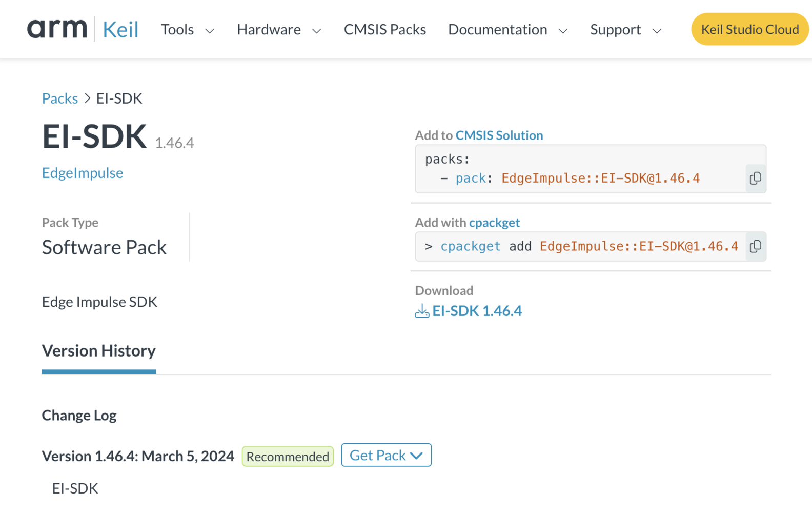This screenshot has height=513, width=812.
Task: Copy the cpackget add command
Action: pos(755,247)
